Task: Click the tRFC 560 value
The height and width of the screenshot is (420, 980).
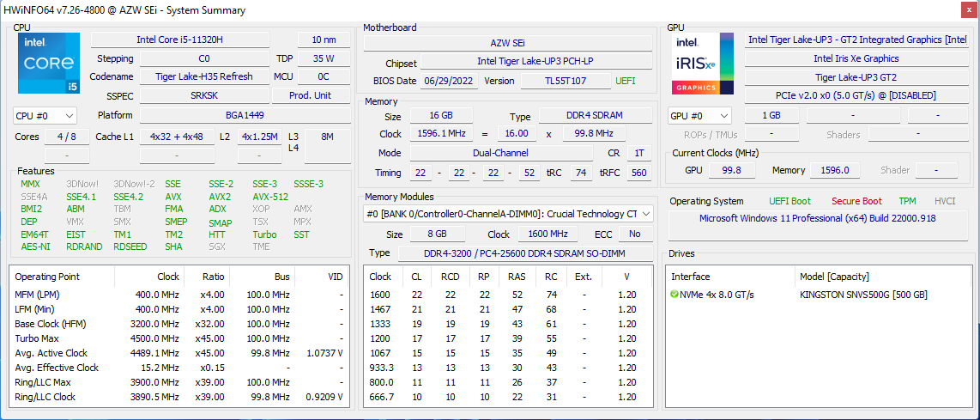Action: click(x=638, y=173)
